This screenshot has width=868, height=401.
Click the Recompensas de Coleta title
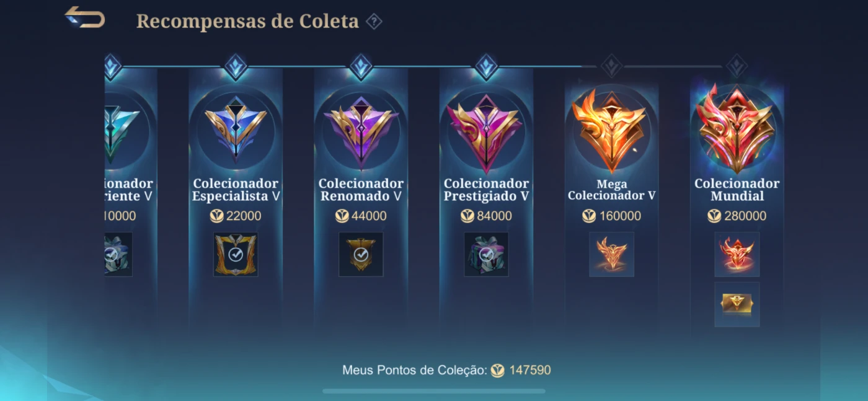247,21
